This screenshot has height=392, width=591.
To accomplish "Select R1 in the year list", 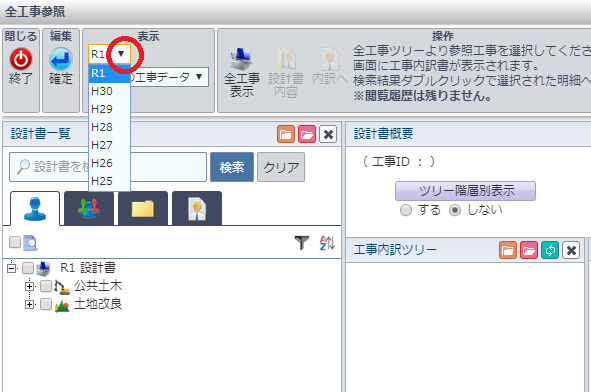I will (109, 73).
